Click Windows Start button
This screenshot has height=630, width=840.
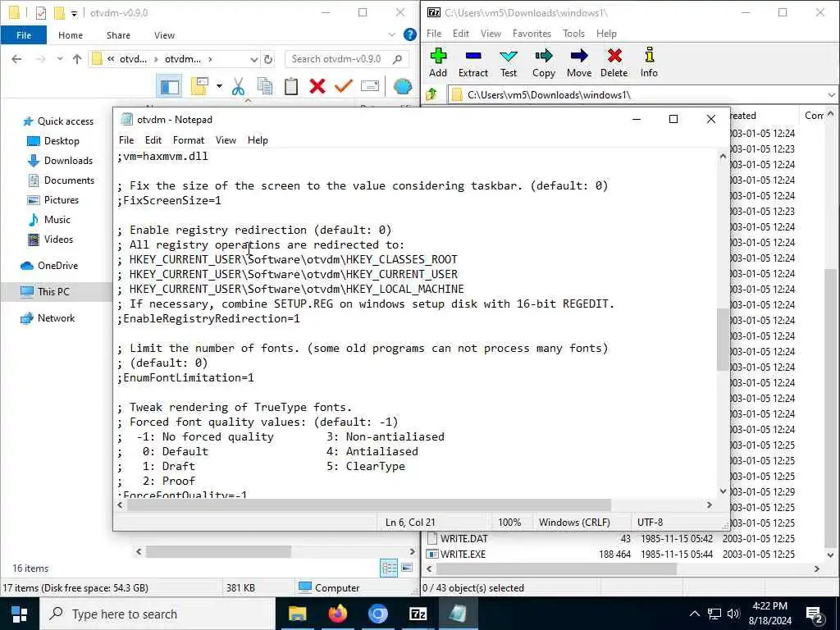pyautogui.click(x=20, y=614)
